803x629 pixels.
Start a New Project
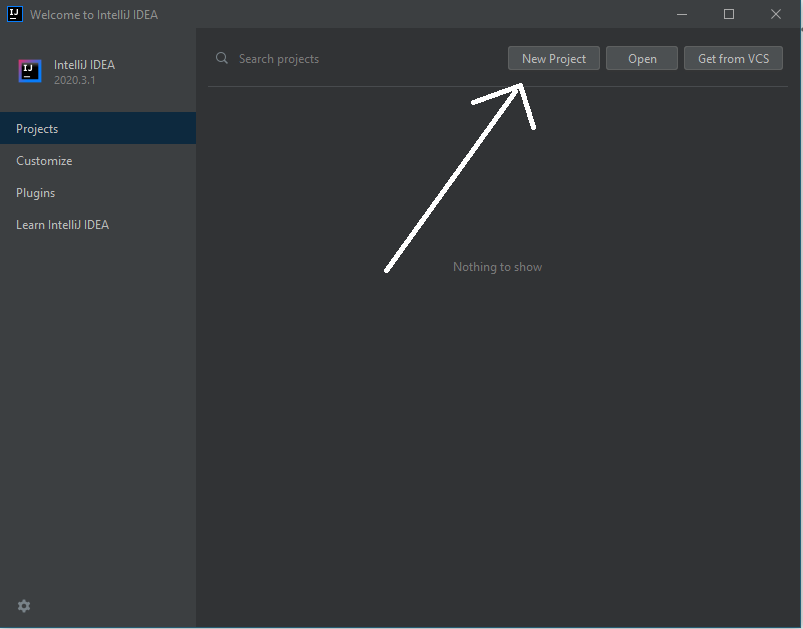(553, 57)
